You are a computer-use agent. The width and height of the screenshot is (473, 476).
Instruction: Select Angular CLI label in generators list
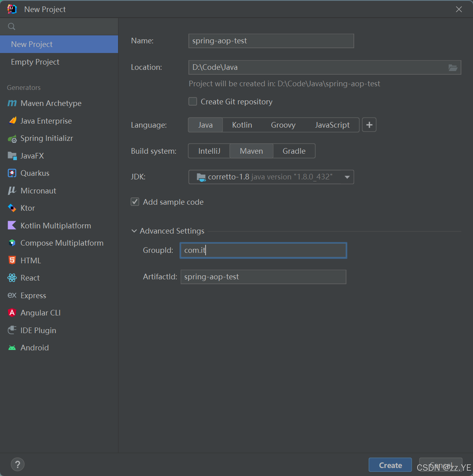point(41,313)
